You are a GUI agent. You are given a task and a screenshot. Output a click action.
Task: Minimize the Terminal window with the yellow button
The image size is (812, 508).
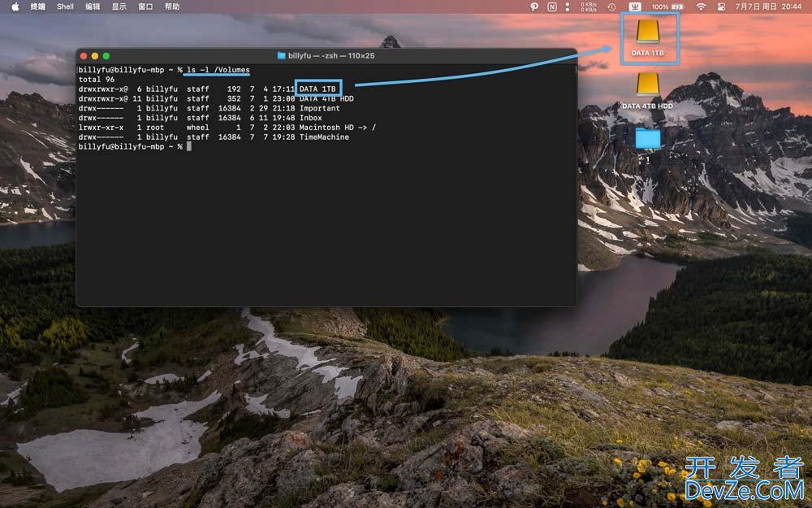[x=95, y=56]
